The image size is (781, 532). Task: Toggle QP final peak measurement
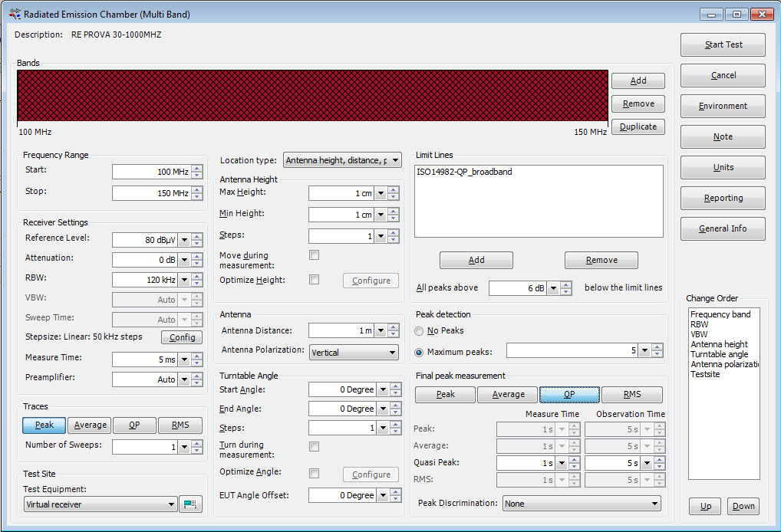569,394
